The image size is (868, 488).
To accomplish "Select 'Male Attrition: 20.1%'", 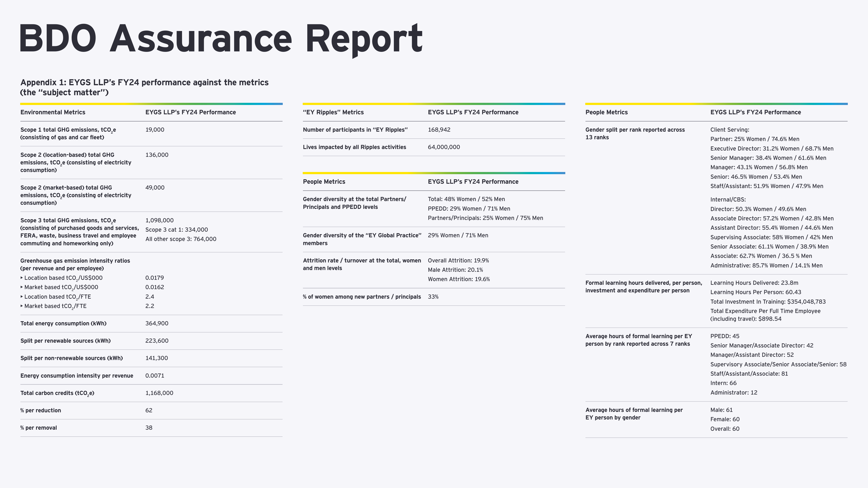I will [x=455, y=270].
